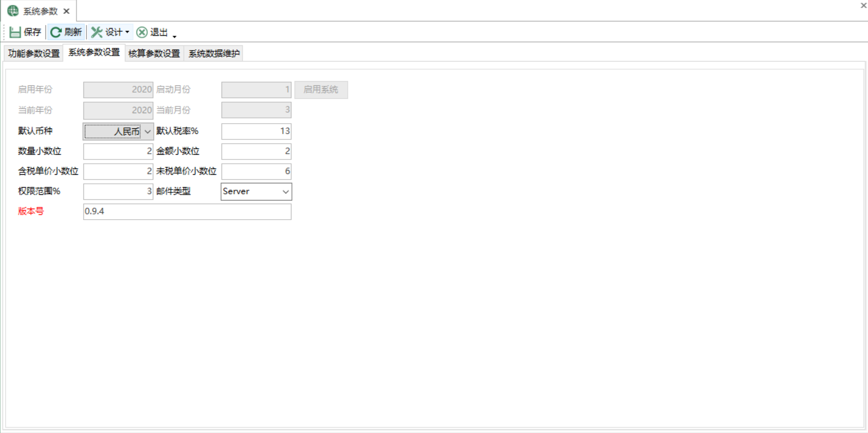868x433 pixels.
Task: Click the 当前月份 field showing 3
Action: 256,110
